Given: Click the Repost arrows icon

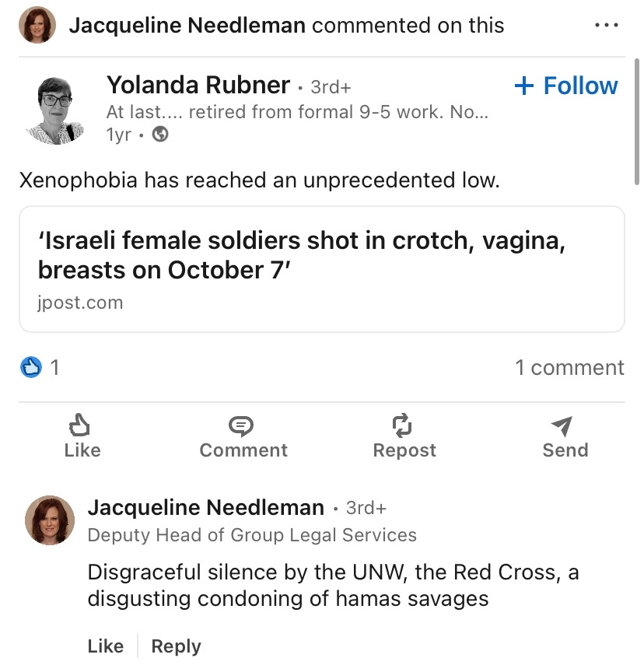Looking at the screenshot, I should coord(403,425).
